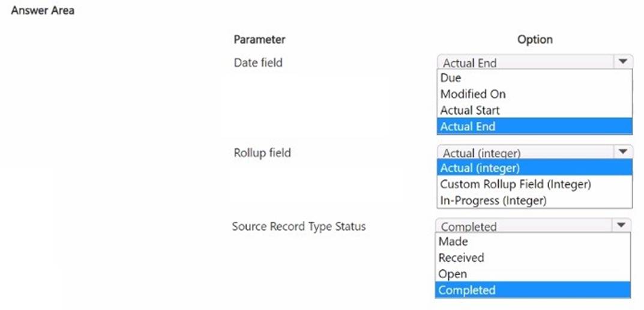Pick the Actual Start option

coord(470,110)
